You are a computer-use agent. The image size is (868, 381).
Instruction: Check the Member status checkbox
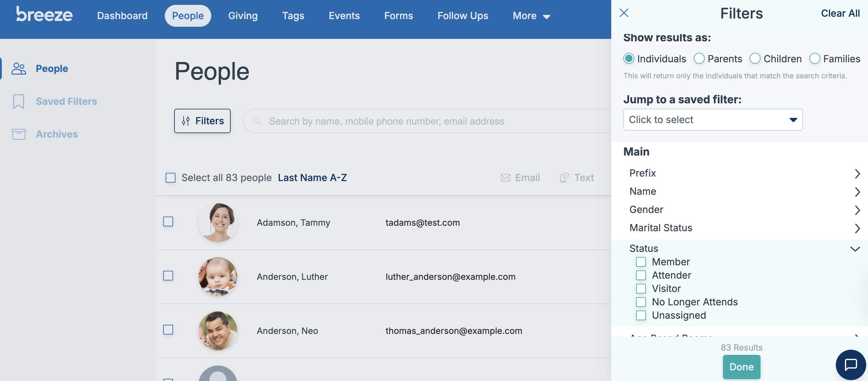tap(641, 262)
